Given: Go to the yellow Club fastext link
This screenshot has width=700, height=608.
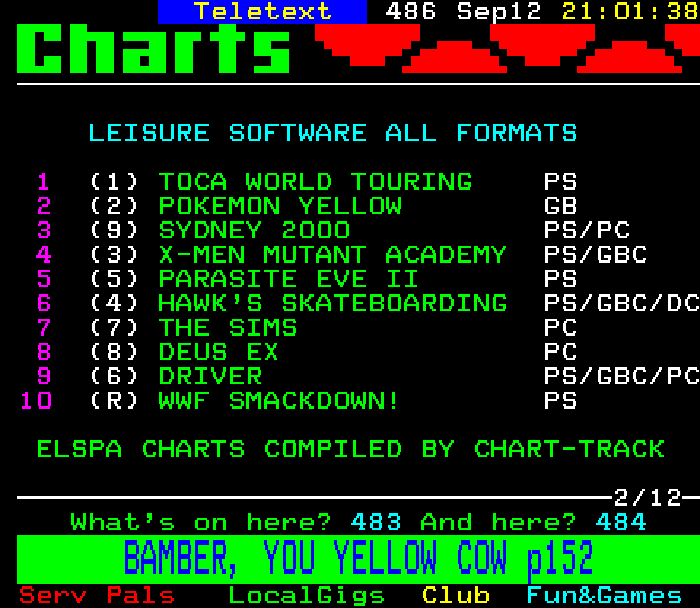Looking at the screenshot, I should 455,595.
